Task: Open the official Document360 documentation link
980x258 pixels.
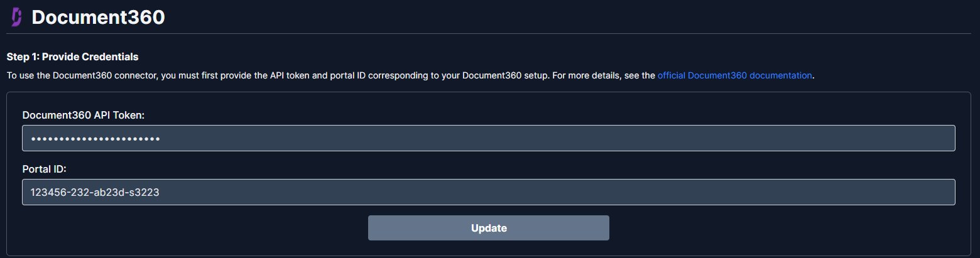Action: point(734,75)
